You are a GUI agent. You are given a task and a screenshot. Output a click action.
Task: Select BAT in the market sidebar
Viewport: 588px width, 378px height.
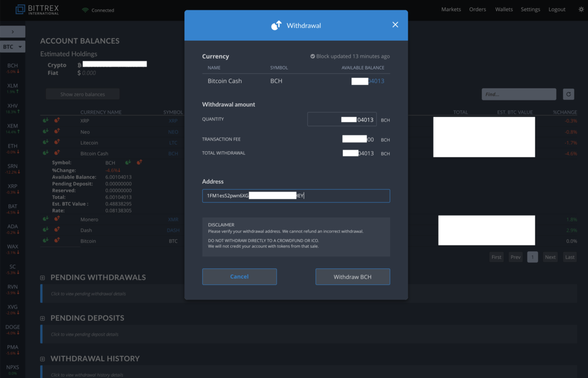pyautogui.click(x=13, y=209)
